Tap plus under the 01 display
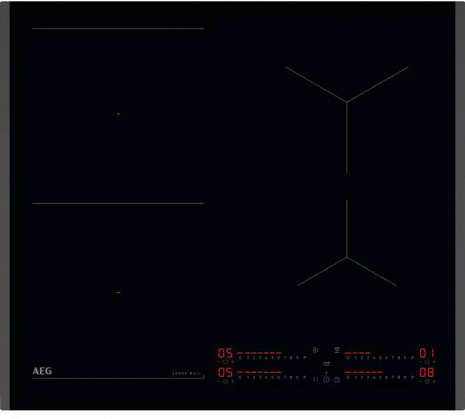Screen dimensions: 465x419 (434, 362)
